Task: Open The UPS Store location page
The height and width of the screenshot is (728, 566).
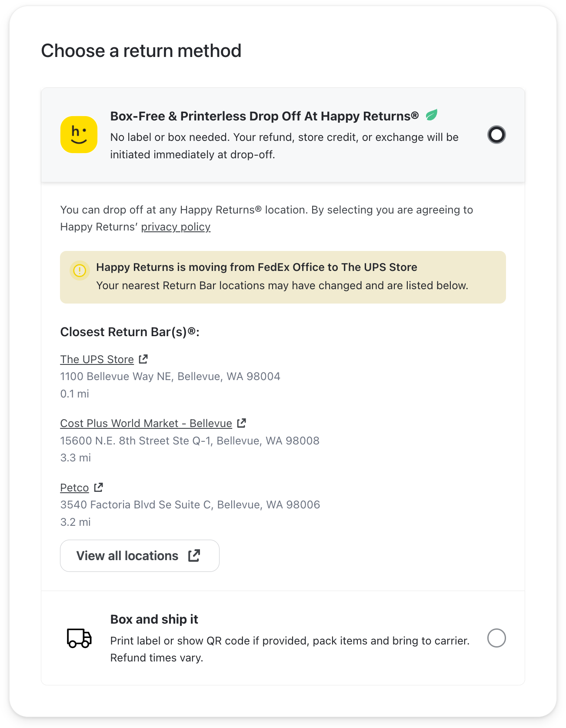Action: pos(97,359)
